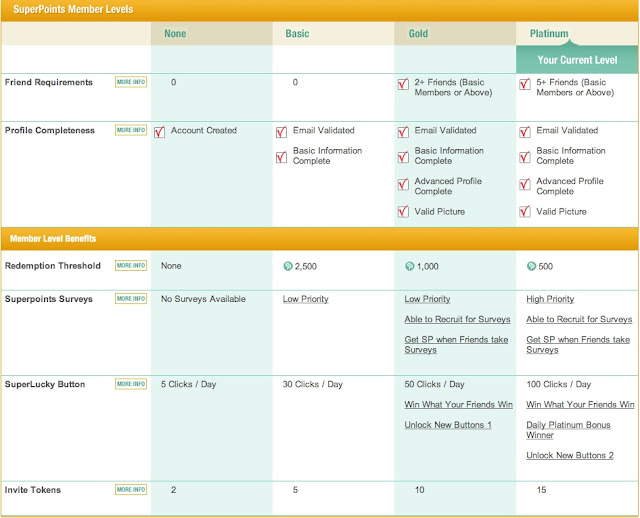The image size is (640, 518).
Task: Click the SuperPoints coin icon next to 2,500
Action: click(288, 266)
